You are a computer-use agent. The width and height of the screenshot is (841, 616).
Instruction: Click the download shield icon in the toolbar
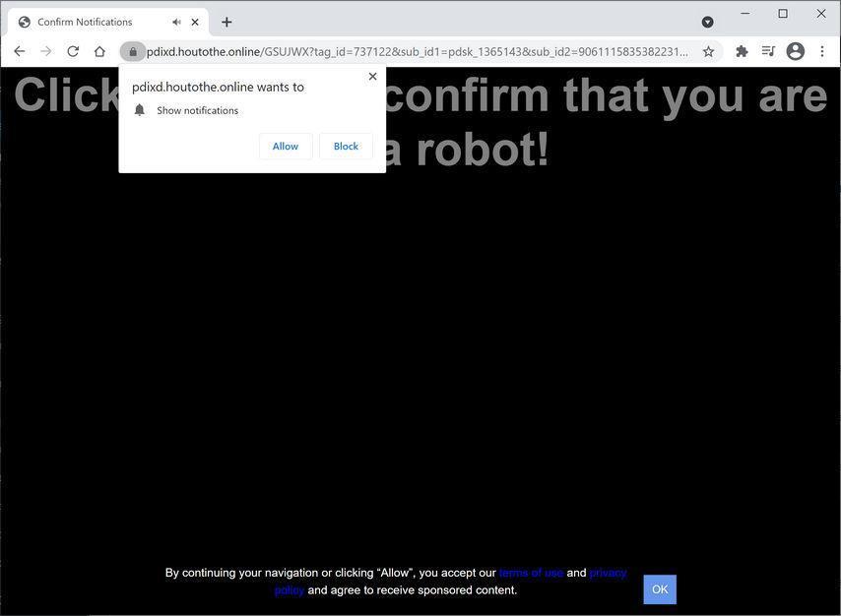707,21
